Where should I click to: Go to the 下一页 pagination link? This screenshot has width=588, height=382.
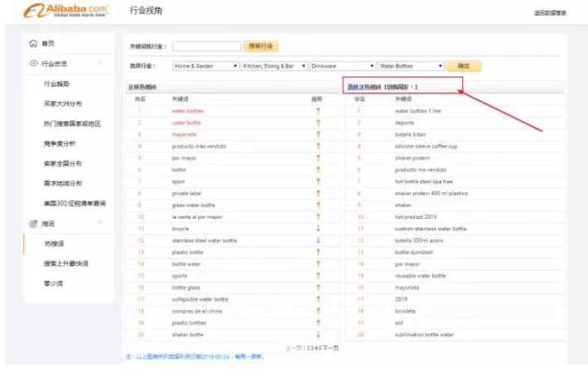click(x=331, y=348)
